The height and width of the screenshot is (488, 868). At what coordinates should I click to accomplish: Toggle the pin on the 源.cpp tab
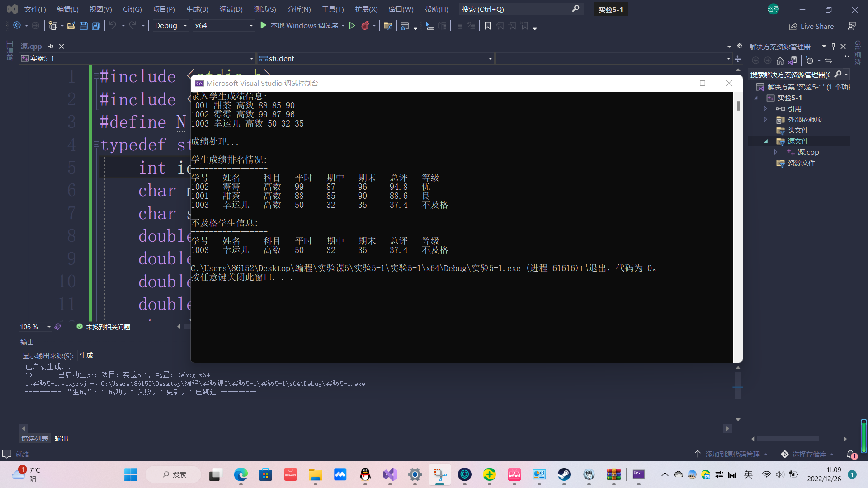coord(51,47)
